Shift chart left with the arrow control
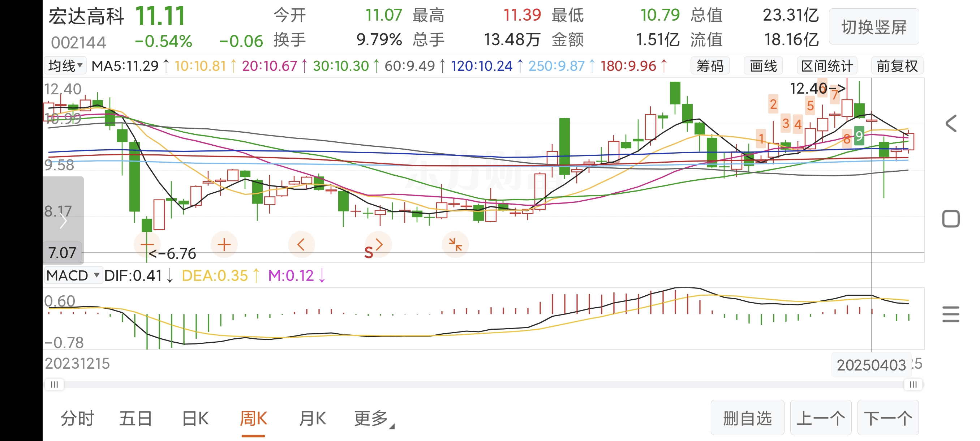This screenshot has height=441, width=980. pyautogui.click(x=301, y=244)
